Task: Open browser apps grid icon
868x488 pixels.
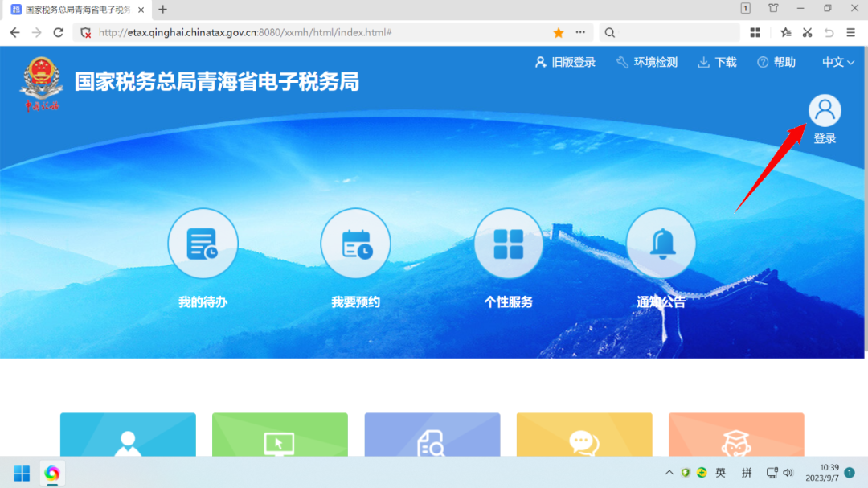Action: (x=755, y=33)
